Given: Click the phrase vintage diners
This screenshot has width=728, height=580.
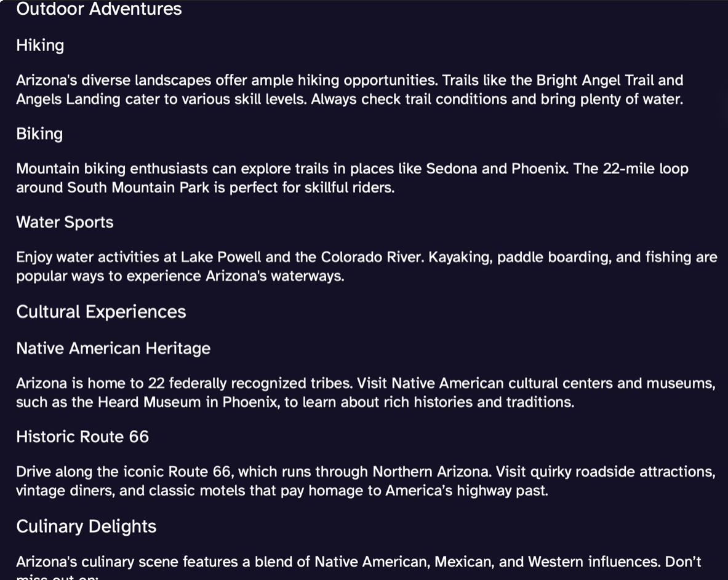Looking at the screenshot, I should coord(65,490).
